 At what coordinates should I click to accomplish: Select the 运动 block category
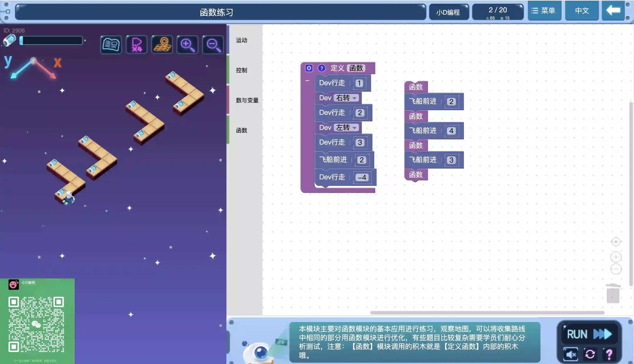tap(241, 40)
